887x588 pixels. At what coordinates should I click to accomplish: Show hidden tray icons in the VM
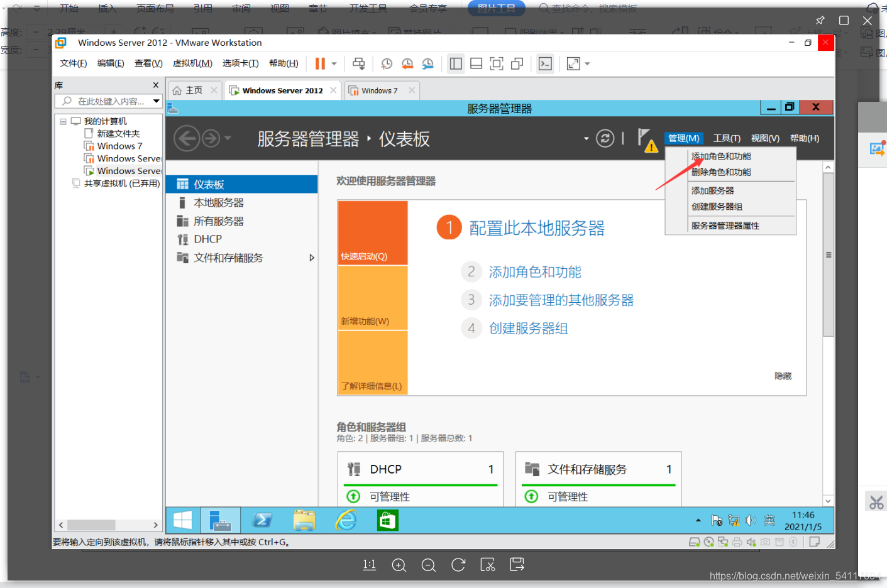click(698, 520)
